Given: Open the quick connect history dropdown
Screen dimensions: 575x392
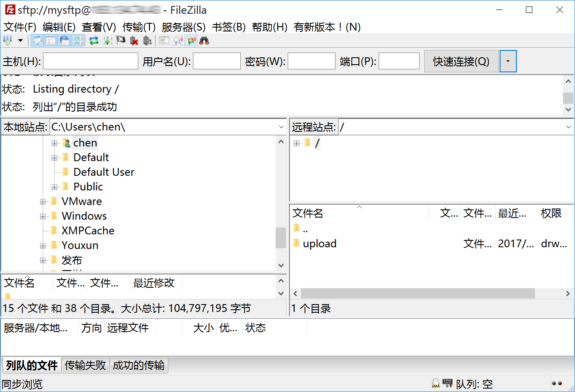Looking at the screenshot, I should tap(508, 61).
